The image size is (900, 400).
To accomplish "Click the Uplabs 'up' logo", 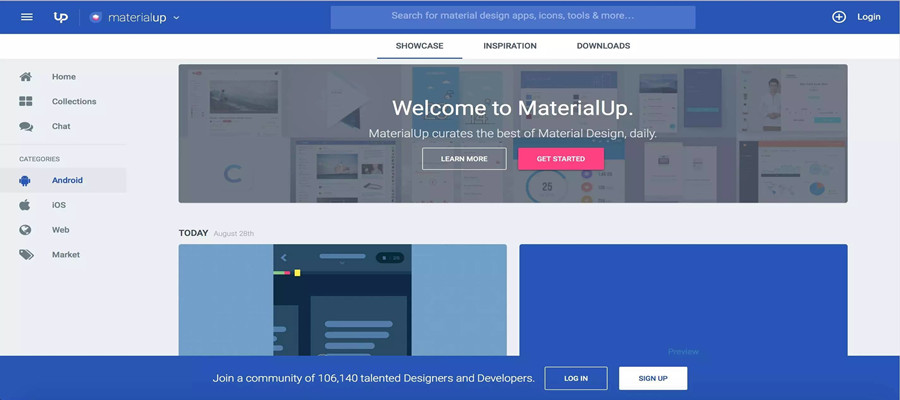I will (x=60, y=17).
